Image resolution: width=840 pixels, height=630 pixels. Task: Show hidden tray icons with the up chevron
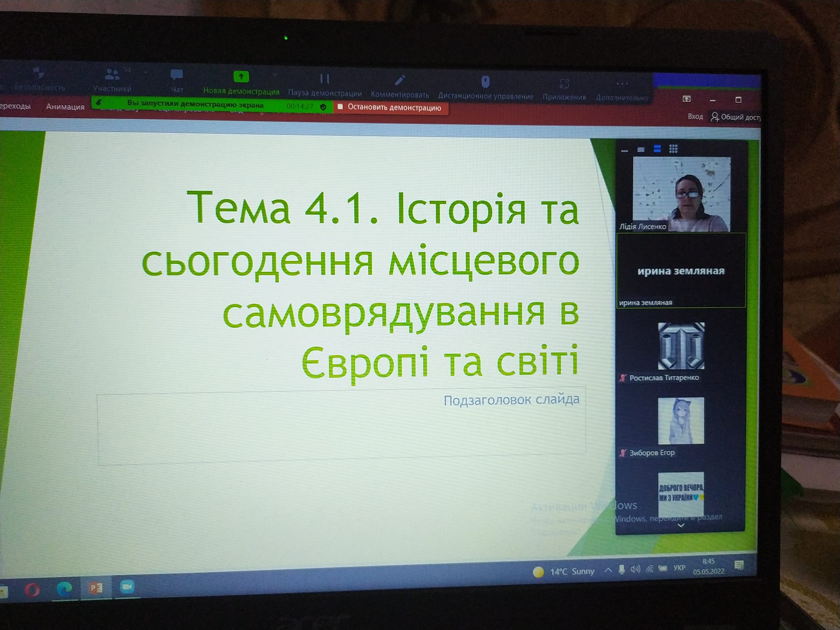click(608, 570)
